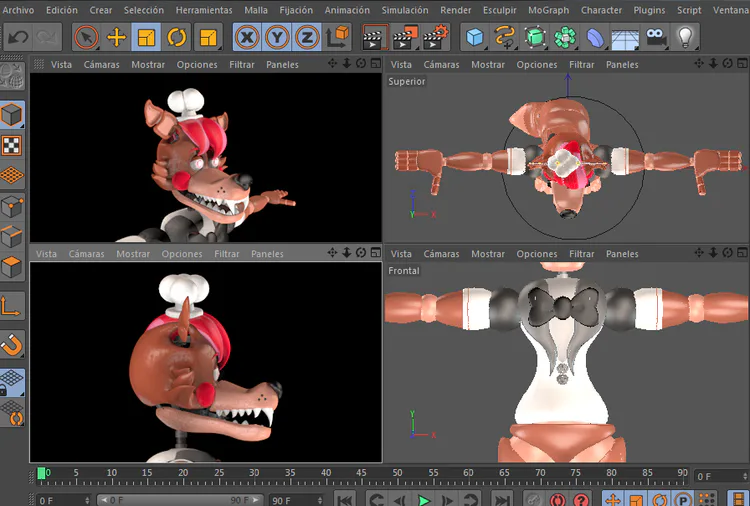Screen dimensions: 750x506
Task: Click the Superior view label
Action: (x=407, y=81)
